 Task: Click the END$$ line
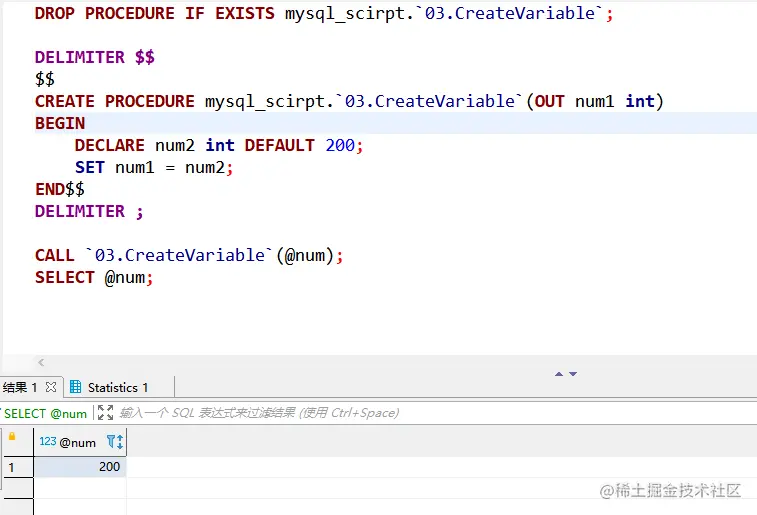point(60,189)
